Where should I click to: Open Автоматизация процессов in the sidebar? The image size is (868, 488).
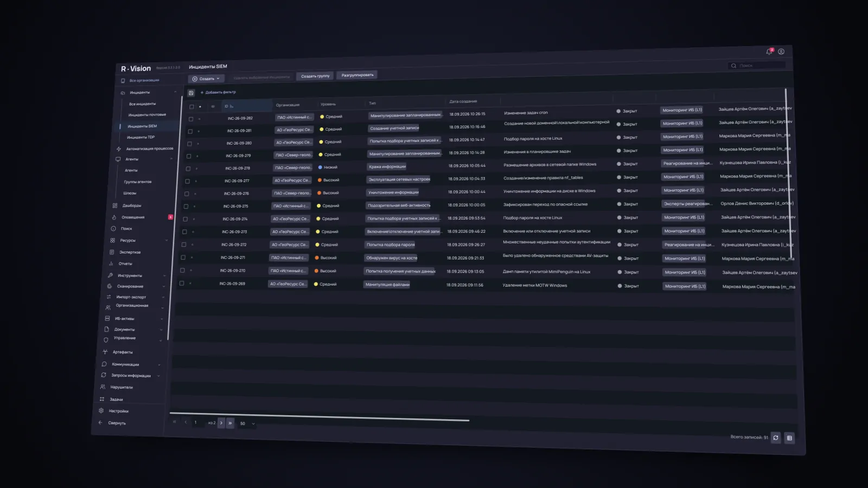150,149
